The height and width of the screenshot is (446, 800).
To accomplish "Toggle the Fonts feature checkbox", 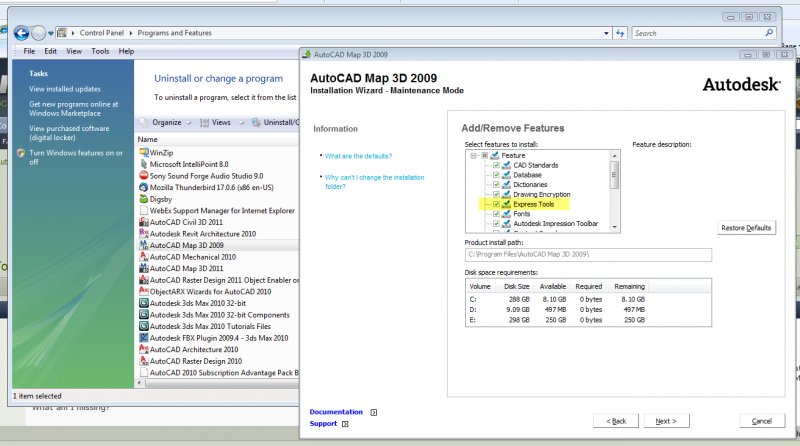I will [496, 214].
